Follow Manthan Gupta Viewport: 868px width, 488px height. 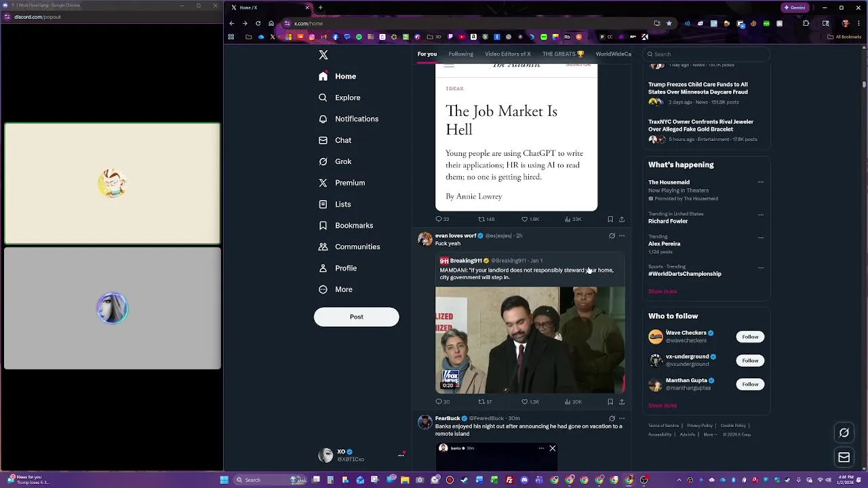tap(750, 384)
